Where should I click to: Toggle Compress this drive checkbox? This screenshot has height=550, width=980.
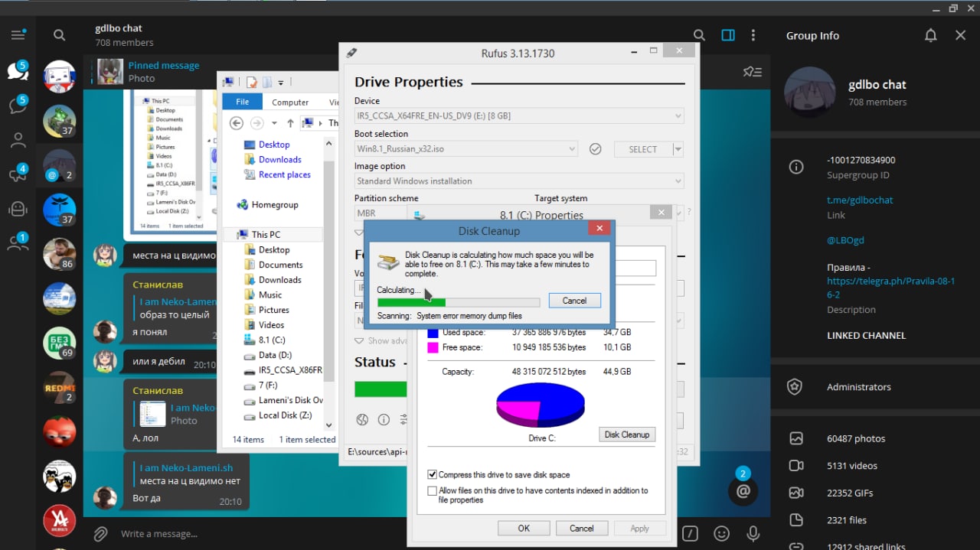click(x=433, y=475)
